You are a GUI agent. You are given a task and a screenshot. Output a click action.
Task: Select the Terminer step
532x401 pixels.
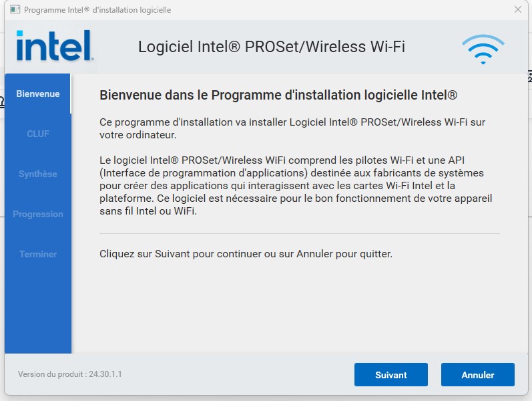tap(38, 254)
